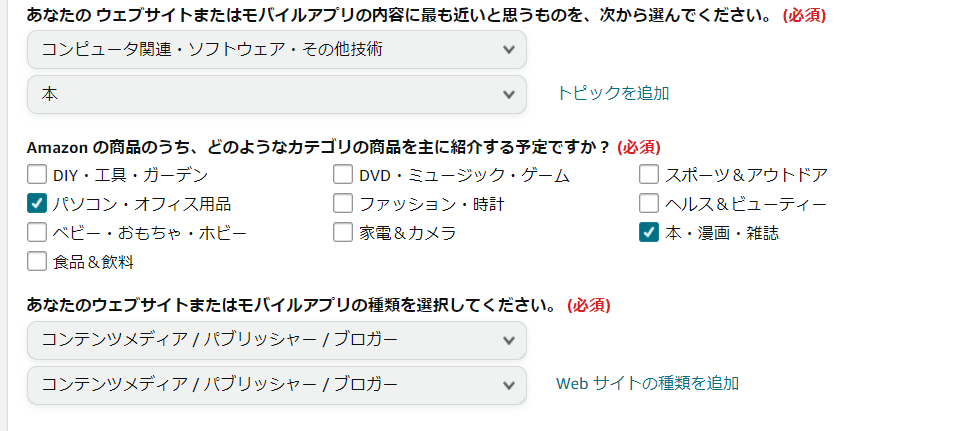Tick the ヘルス＆ビューティー checkbox
This screenshot has width=971, height=431.
click(x=649, y=204)
